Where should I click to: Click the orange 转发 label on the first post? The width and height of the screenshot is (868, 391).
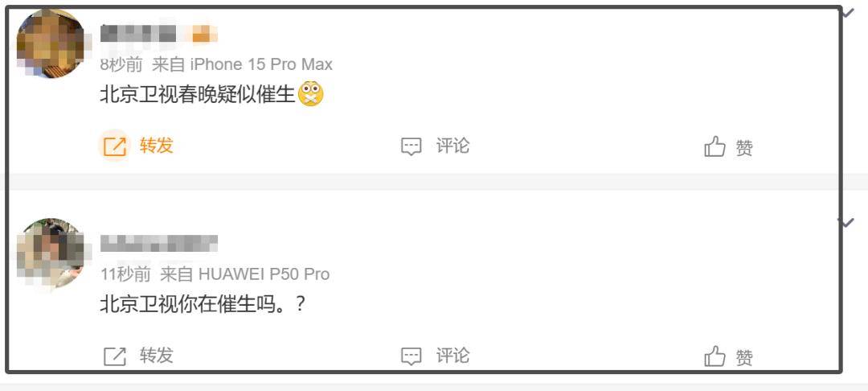click(157, 146)
